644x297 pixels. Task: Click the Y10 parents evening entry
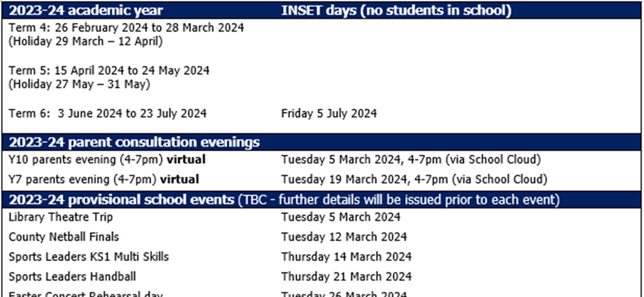[x=107, y=160]
